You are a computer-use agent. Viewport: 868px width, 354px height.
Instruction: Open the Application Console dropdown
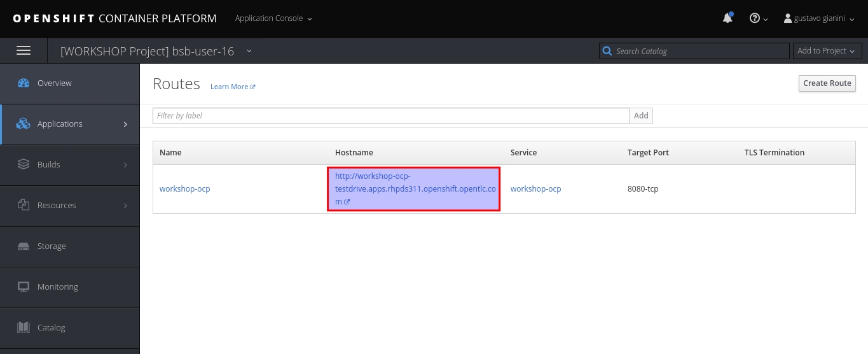point(273,18)
